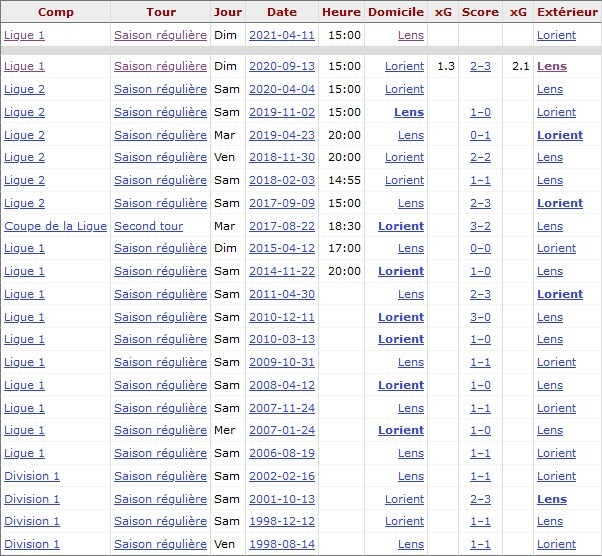The height and width of the screenshot is (556, 602).
Task: Open bold Lens home link for 2019-11-02
Action: [409, 113]
